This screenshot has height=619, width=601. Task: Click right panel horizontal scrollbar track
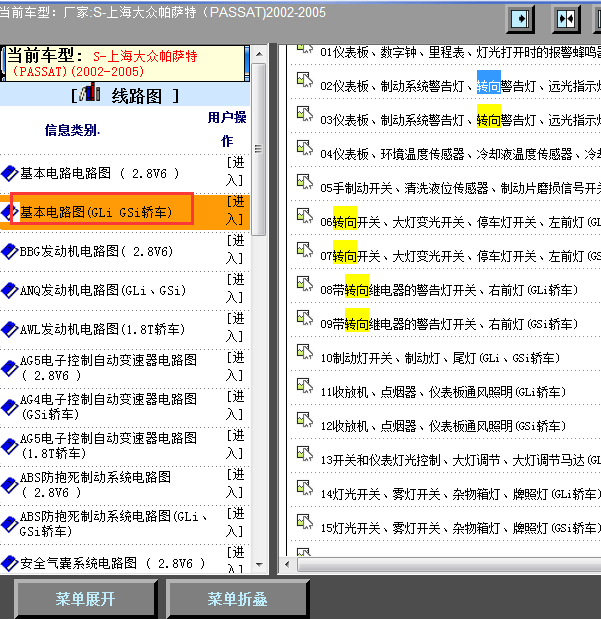point(449,565)
